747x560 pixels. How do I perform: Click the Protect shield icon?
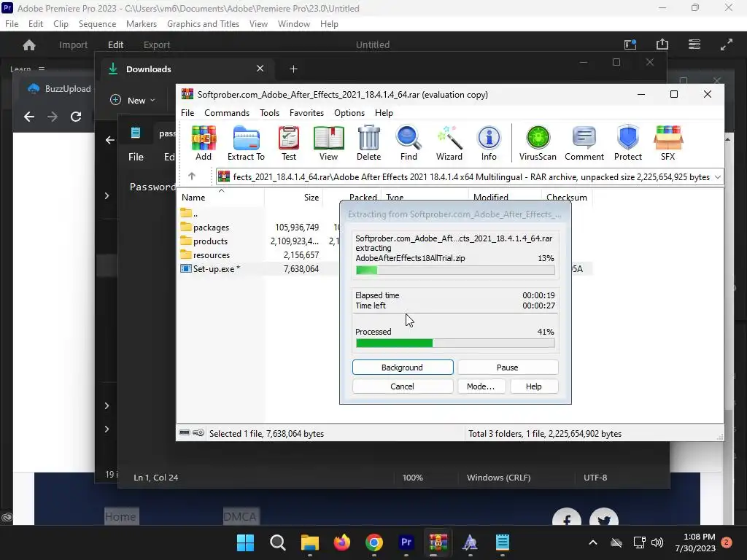628,143
